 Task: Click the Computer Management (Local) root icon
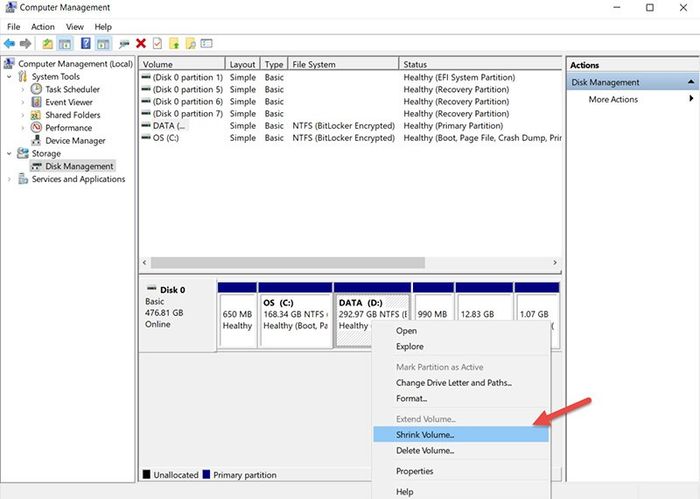pos(9,64)
